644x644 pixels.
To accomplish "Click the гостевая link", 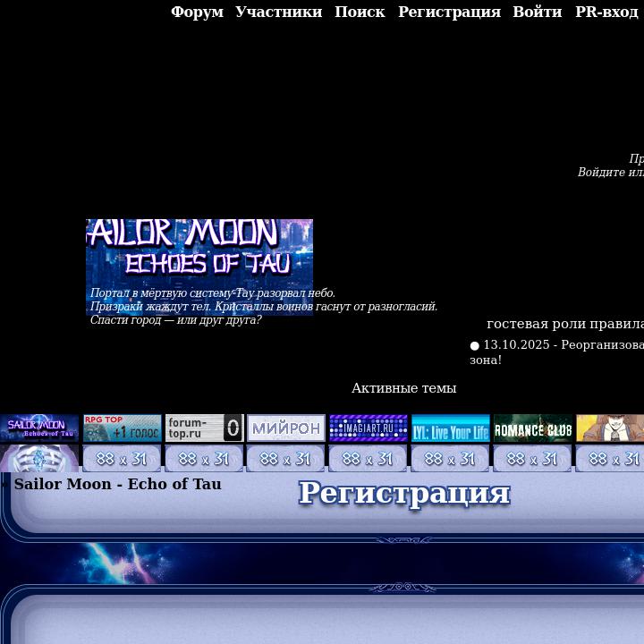I will (517, 324).
